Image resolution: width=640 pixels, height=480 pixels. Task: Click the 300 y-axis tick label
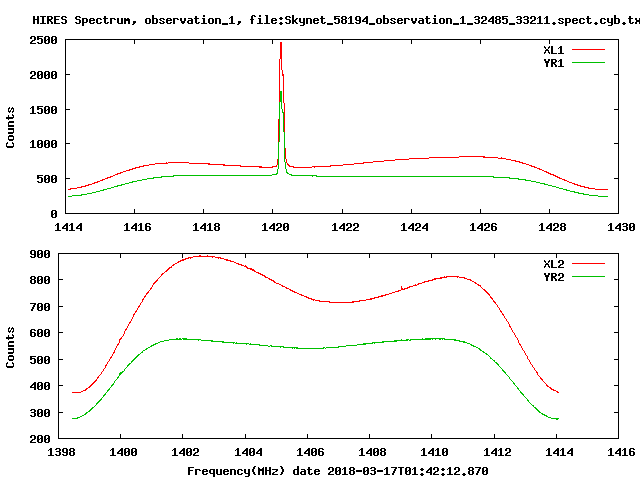click(x=40, y=413)
